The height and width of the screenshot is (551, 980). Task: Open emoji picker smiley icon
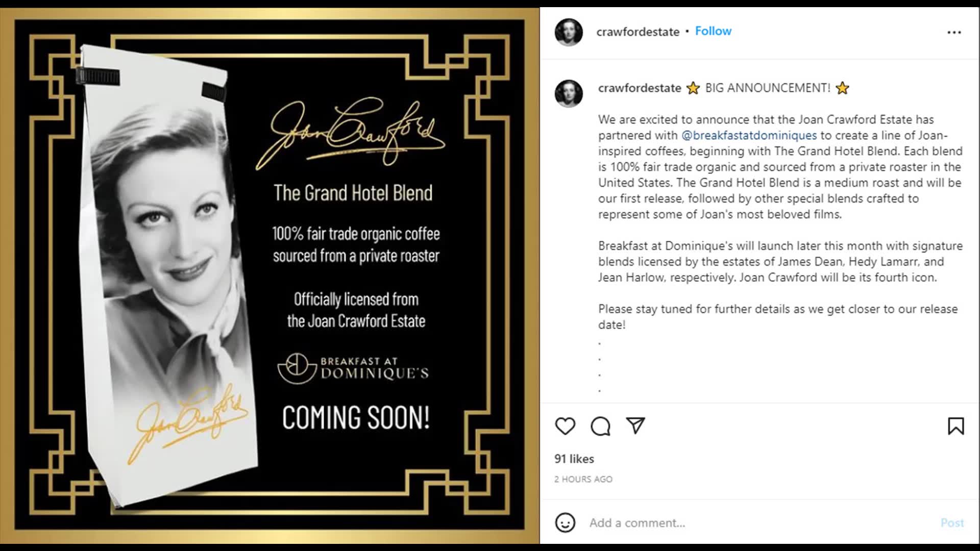pos(565,523)
